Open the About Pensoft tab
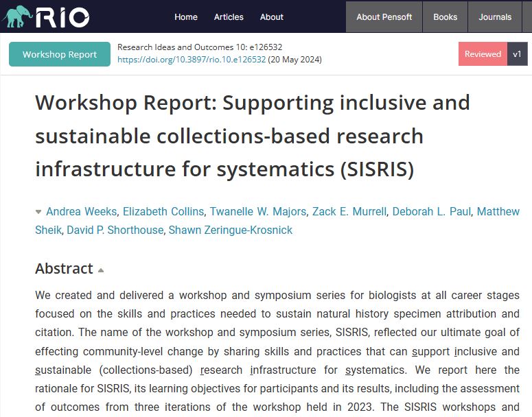This screenshot has width=532, height=417. point(384,17)
